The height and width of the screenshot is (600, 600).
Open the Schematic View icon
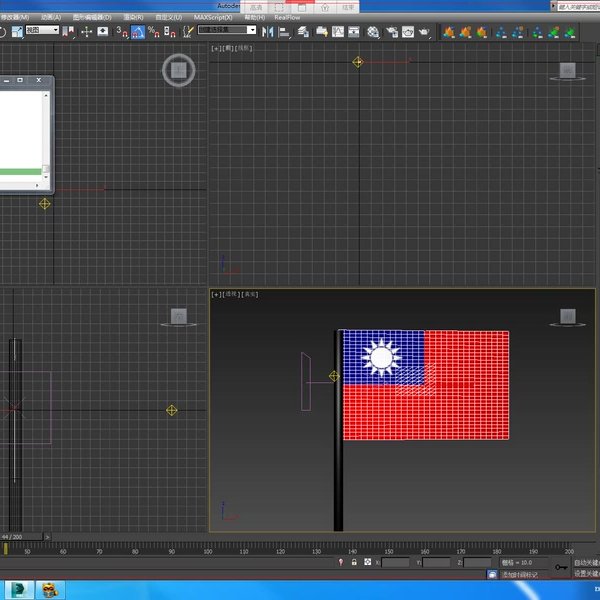pyautogui.click(x=354, y=32)
